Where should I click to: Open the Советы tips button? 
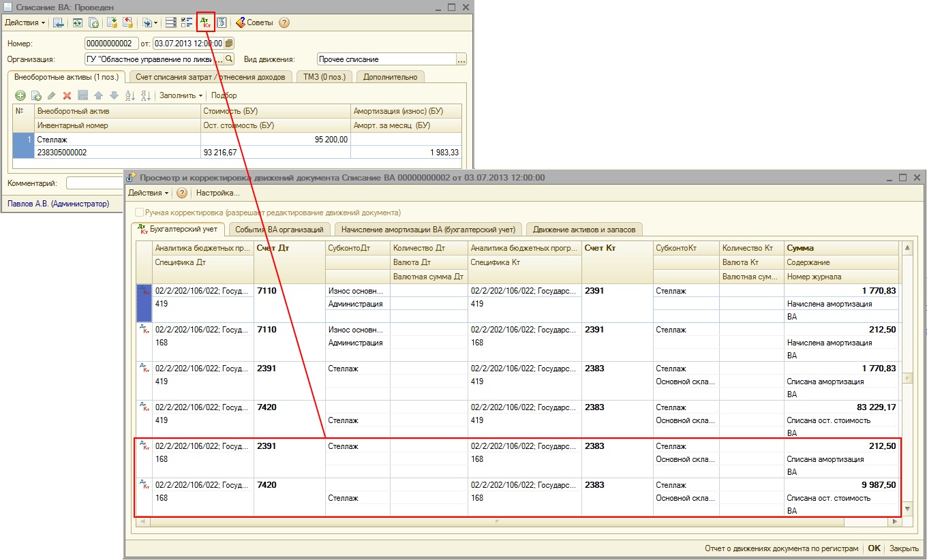point(254,22)
